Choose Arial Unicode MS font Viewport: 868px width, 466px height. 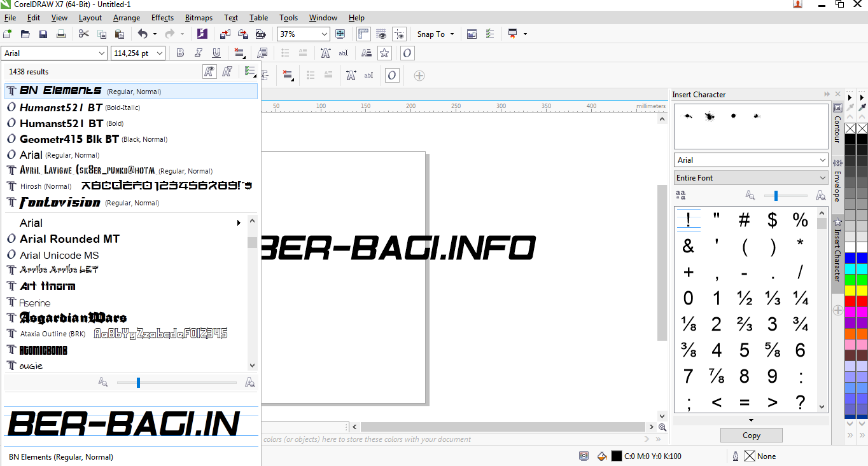pyautogui.click(x=125, y=255)
